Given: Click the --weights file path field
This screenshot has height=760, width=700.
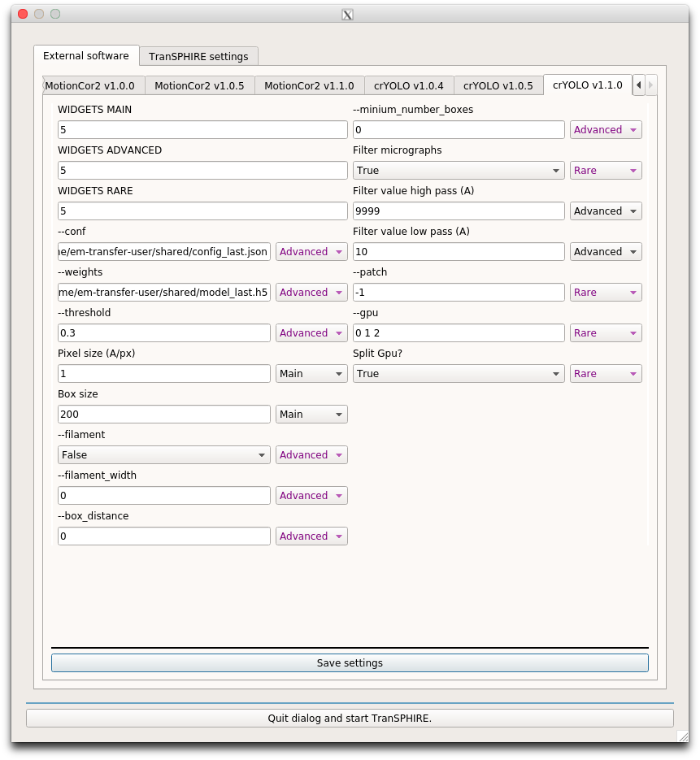Looking at the screenshot, I should pyautogui.click(x=163, y=292).
